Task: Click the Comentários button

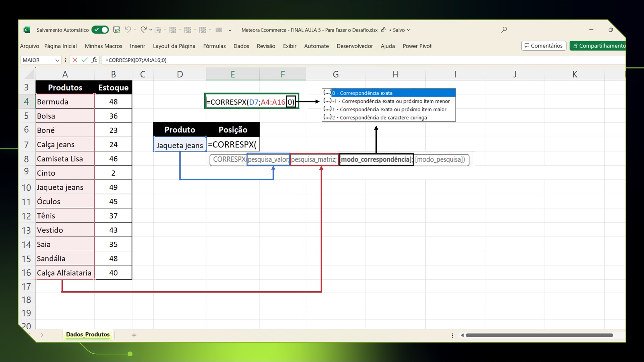Action: pos(544,46)
